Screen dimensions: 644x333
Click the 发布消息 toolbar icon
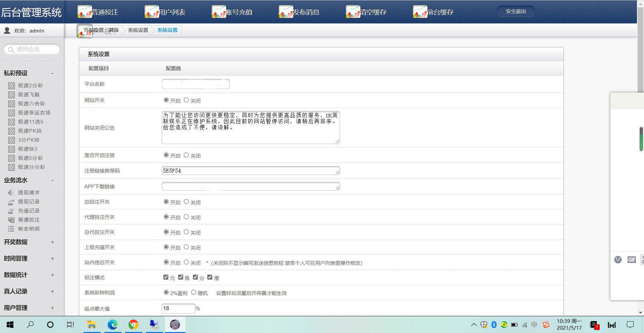pos(286,12)
